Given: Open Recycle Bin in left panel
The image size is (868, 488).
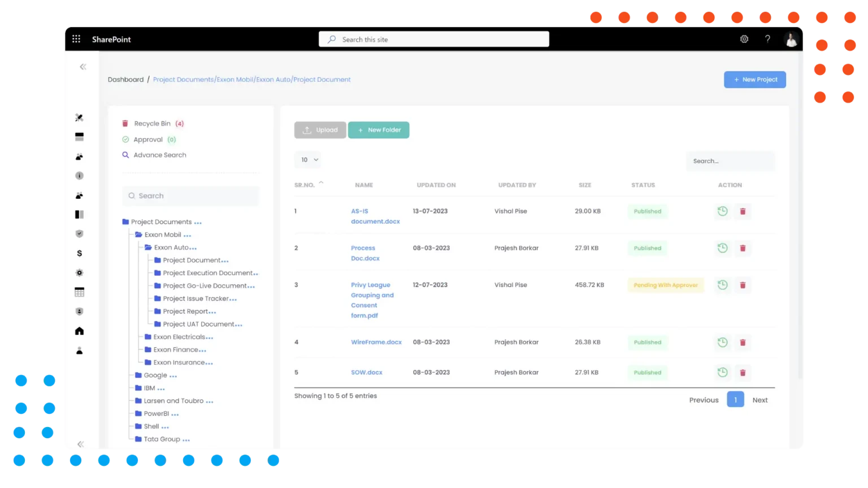Looking at the screenshot, I should 153,123.
